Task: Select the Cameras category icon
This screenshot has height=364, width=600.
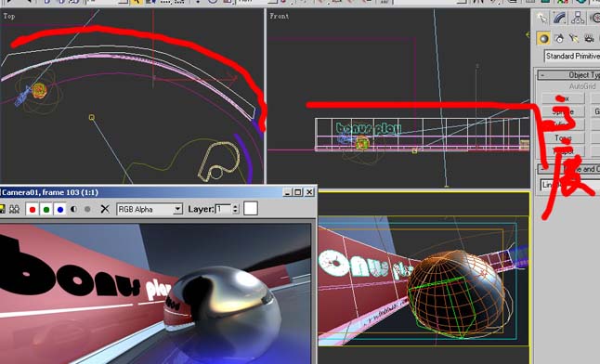Action: 589,38
